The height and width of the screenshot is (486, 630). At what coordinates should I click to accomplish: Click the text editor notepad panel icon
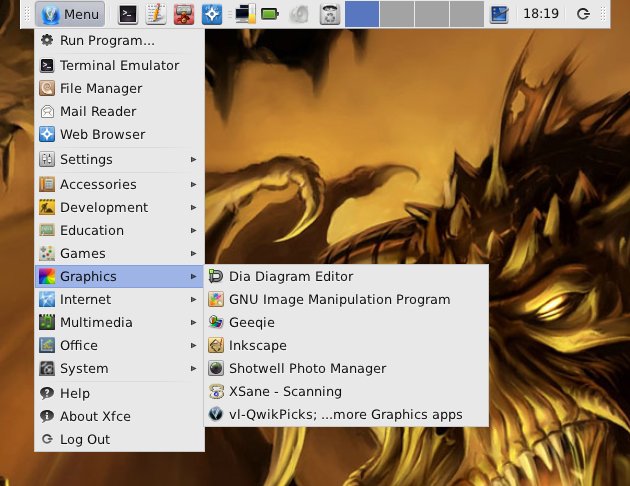(155, 14)
